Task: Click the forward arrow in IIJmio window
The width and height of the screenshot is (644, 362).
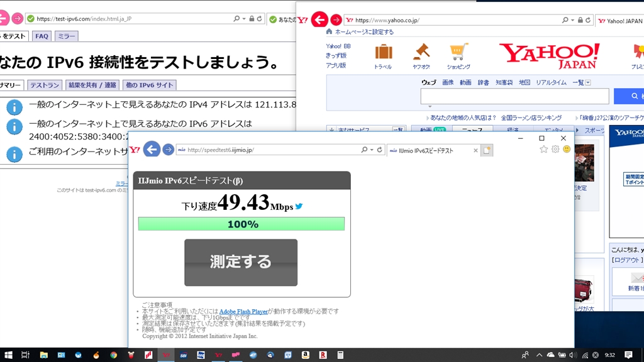Action: click(168, 150)
